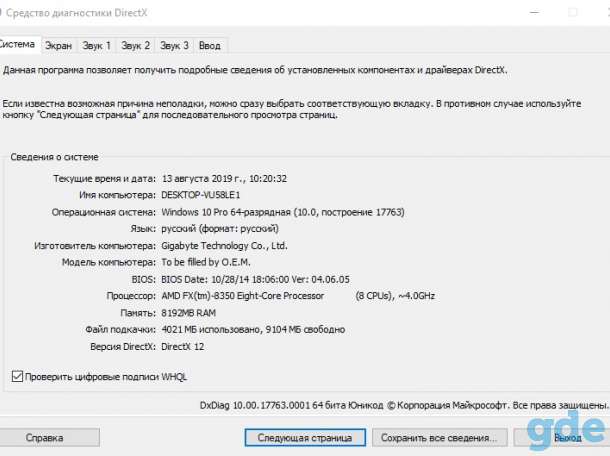
Task: Click the Изготовитель компьютера label
Action: click(95, 246)
